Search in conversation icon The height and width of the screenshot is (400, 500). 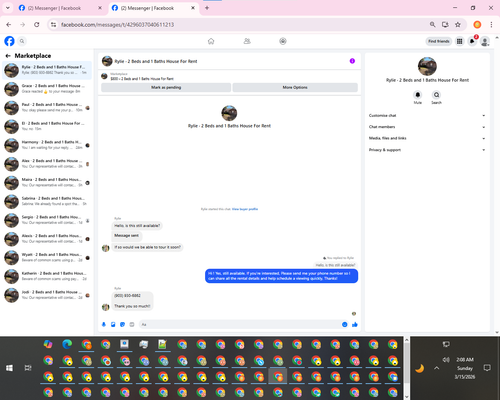pos(436,95)
